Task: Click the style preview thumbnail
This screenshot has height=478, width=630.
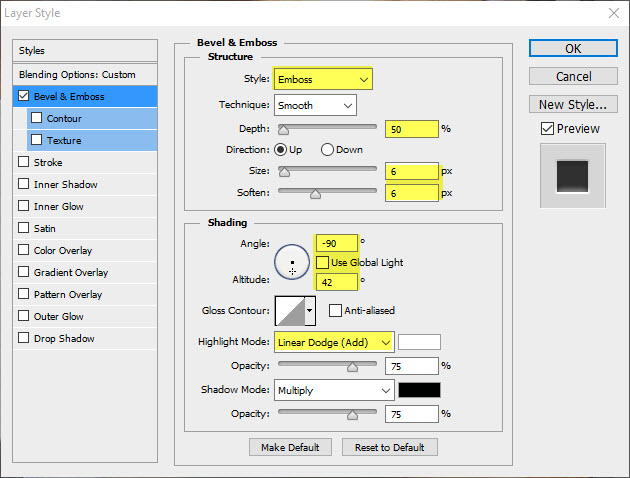Action: tap(573, 174)
